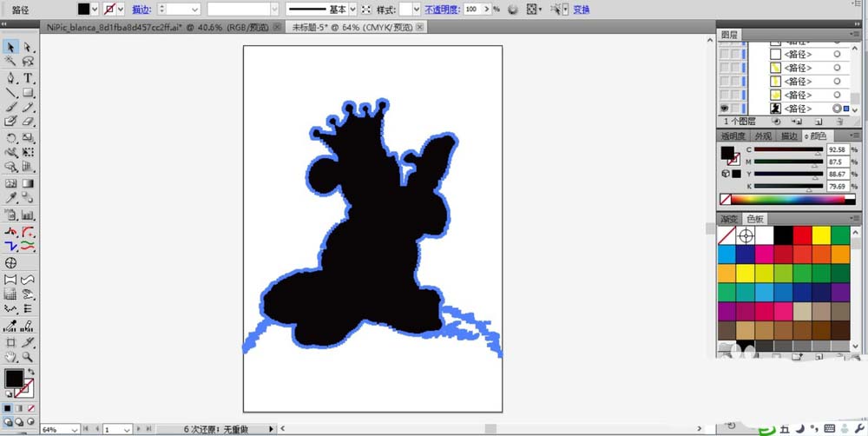Click the 不透明度 opacity link
The width and height of the screenshot is (868, 436).
point(443,10)
